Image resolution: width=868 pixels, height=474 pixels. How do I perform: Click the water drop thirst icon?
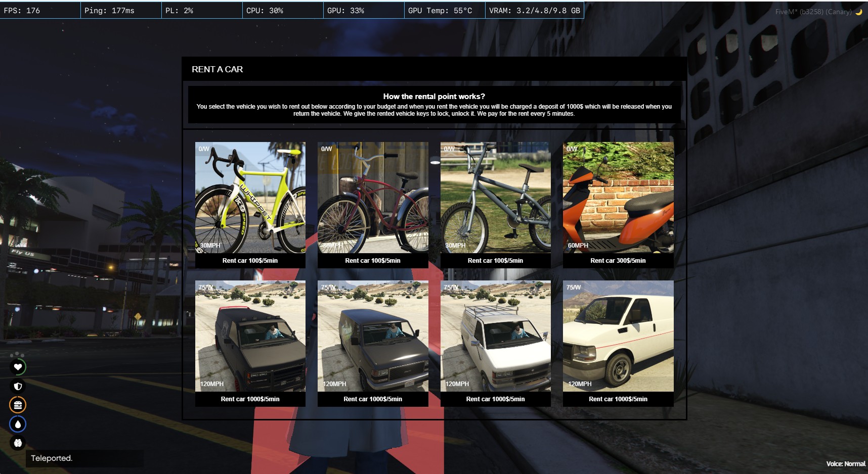coord(18,424)
